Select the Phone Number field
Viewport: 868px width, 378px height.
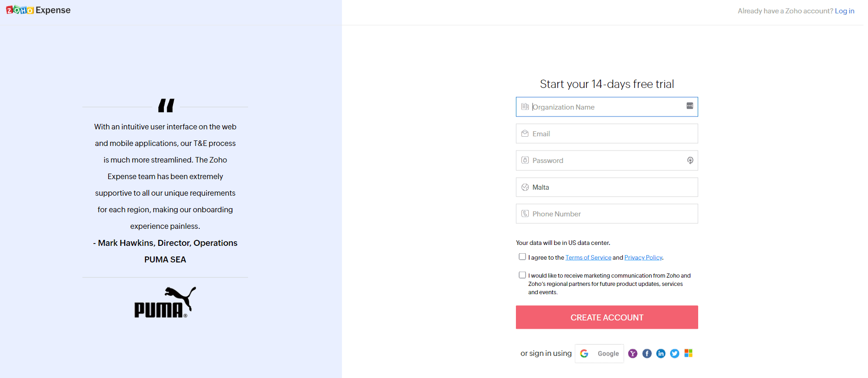click(607, 214)
